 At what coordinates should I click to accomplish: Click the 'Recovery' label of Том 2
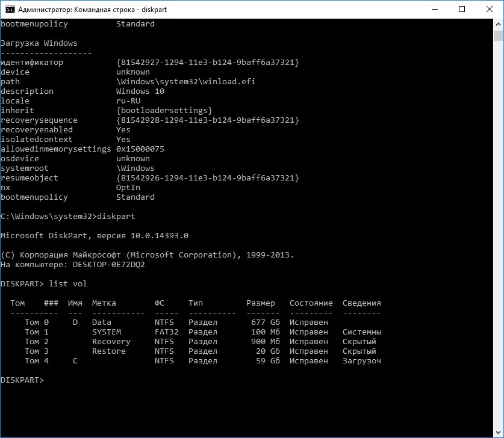[111, 342]
